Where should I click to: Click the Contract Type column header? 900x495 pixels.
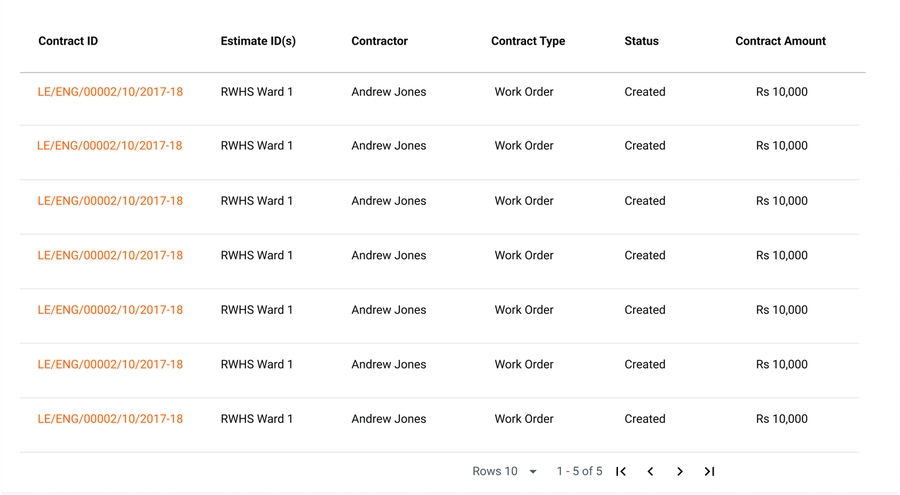pyautogui.click(x=528, y=41)
